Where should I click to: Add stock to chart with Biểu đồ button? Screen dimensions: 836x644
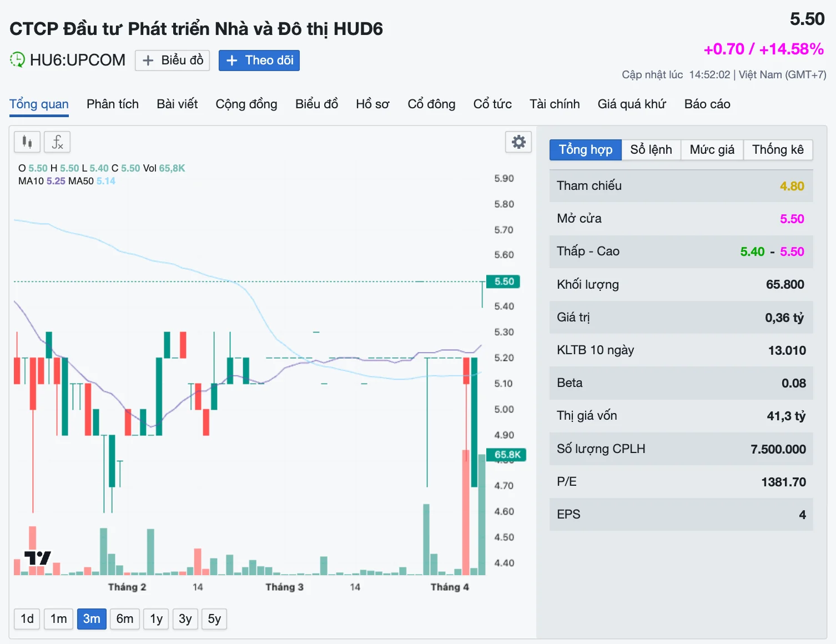[172, 61]
